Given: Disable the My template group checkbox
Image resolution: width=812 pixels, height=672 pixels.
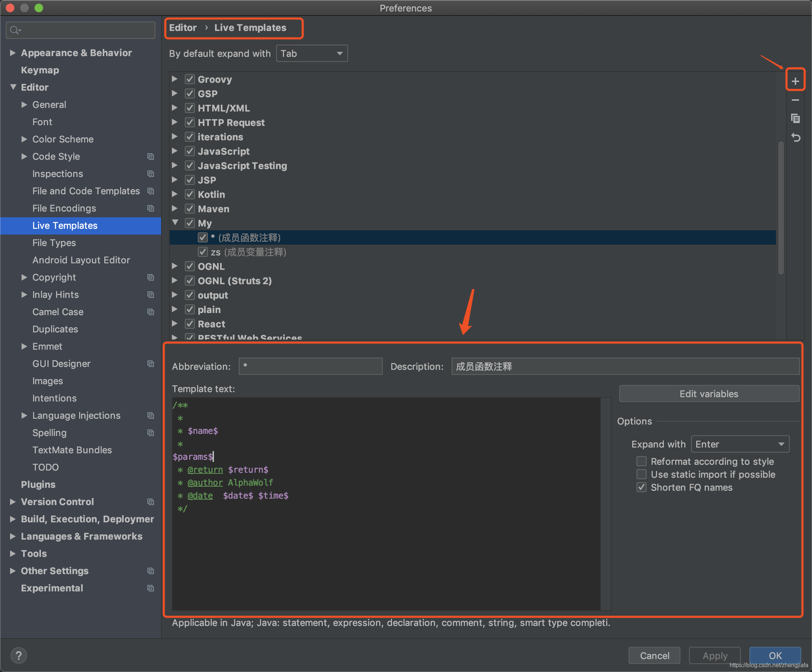Looking at the screenshot, I should (190, 223).
